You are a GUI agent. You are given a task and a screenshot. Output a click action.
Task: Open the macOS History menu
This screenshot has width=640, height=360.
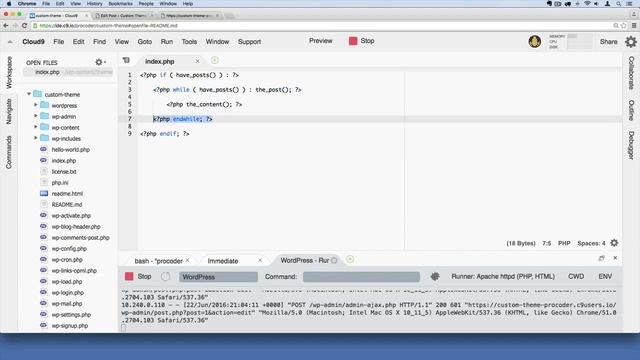[x=94, y=4]
